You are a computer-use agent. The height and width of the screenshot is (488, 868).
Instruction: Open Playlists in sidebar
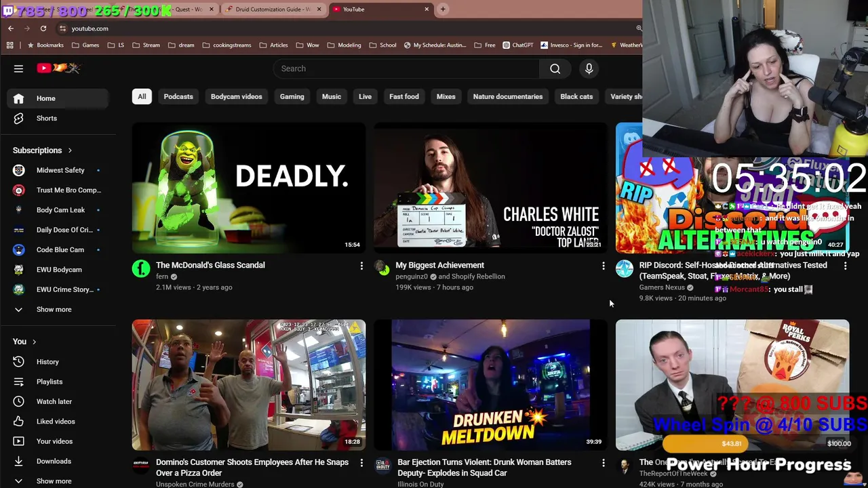pos(58,382)
